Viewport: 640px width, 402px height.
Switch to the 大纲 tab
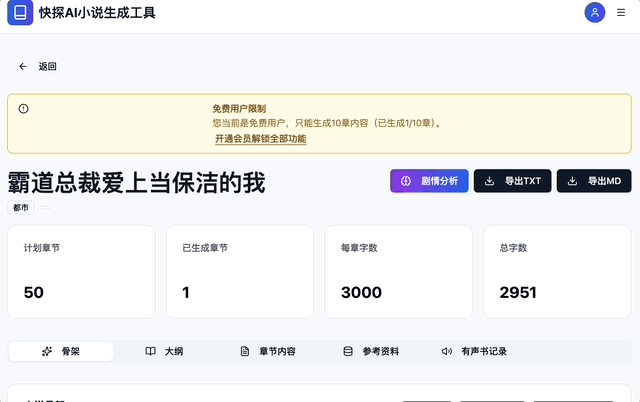click(x=164, y=351)
